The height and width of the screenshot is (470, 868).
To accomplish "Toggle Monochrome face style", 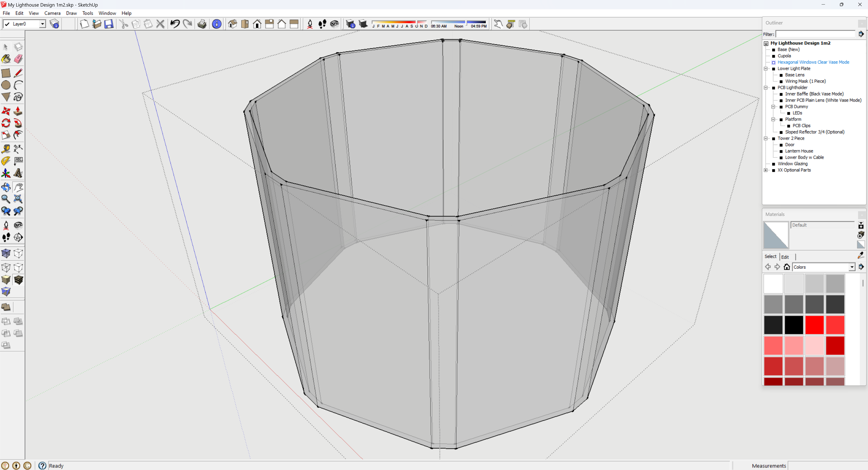I will [6, 292].
